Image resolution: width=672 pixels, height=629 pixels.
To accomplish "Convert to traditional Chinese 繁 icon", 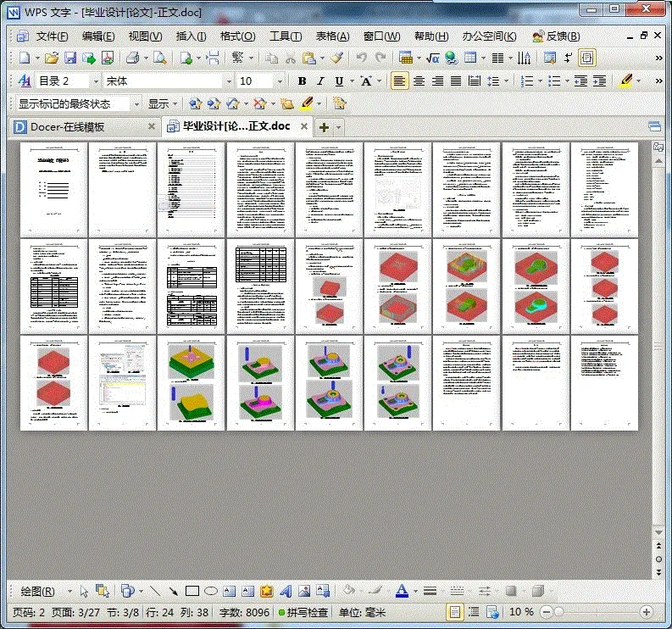I will click(x=238, y=58).
